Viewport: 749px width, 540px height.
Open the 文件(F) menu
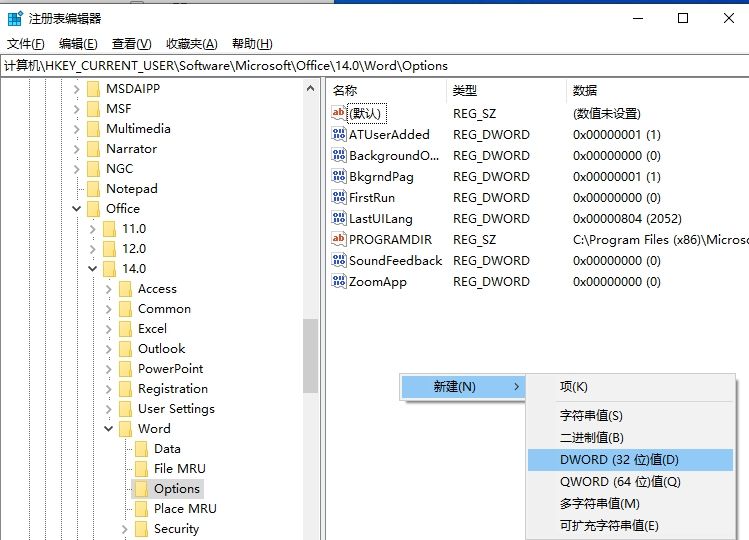click(26, 44)
